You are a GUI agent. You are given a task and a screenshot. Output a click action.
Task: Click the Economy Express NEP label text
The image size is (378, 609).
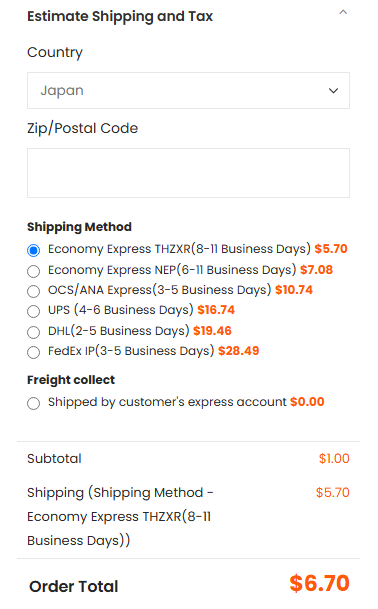pyautogui.click(x=172, y=270)
